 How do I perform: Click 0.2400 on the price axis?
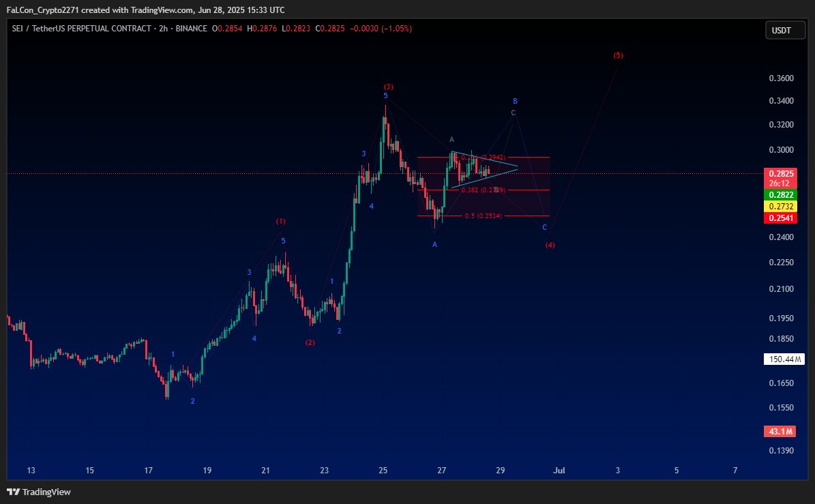781,237
